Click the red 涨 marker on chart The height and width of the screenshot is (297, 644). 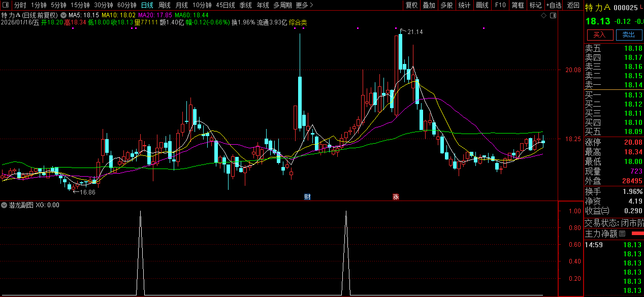click(x=395, y=196)
